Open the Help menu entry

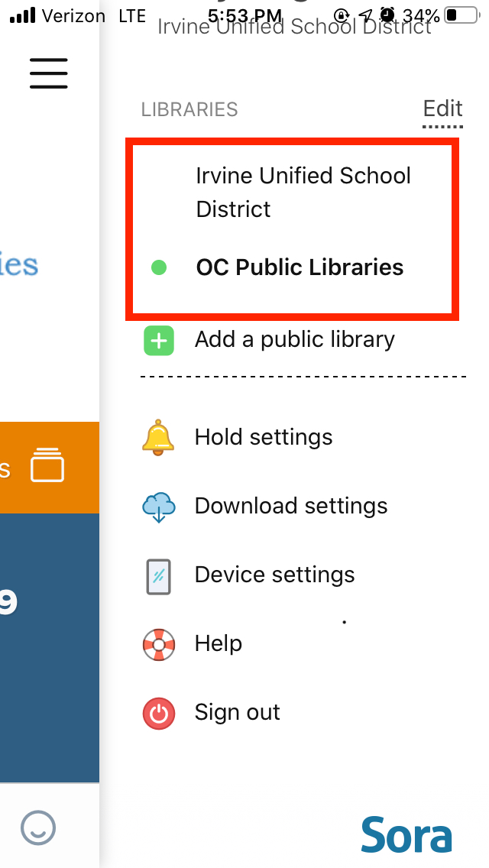click(x=219, y=643)
